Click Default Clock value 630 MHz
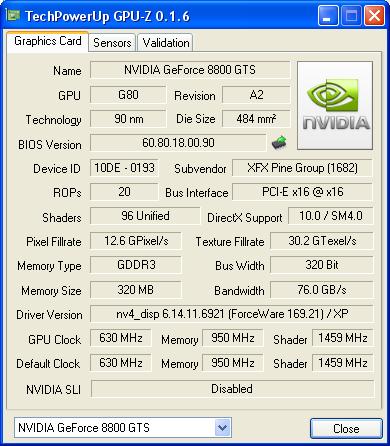The height and width of the screenshot is (446, 390). pos(121,363)
